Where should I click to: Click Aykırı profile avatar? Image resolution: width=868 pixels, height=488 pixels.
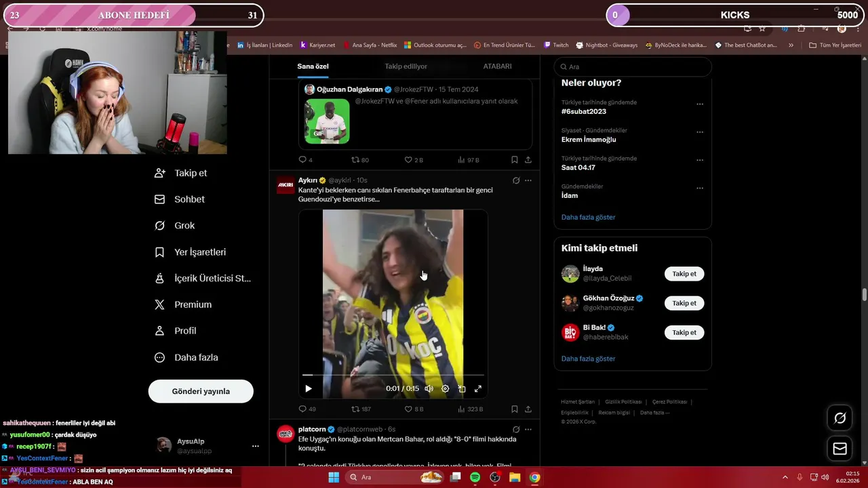point(285,185)
